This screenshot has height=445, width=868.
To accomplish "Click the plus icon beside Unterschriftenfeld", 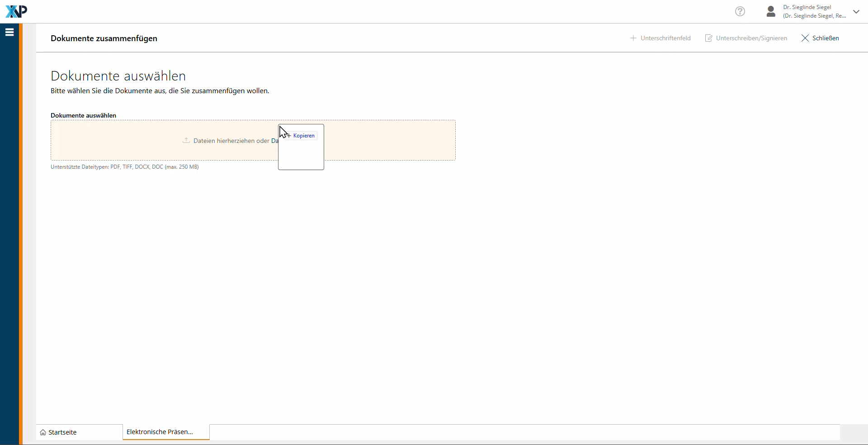I will 633,38.
